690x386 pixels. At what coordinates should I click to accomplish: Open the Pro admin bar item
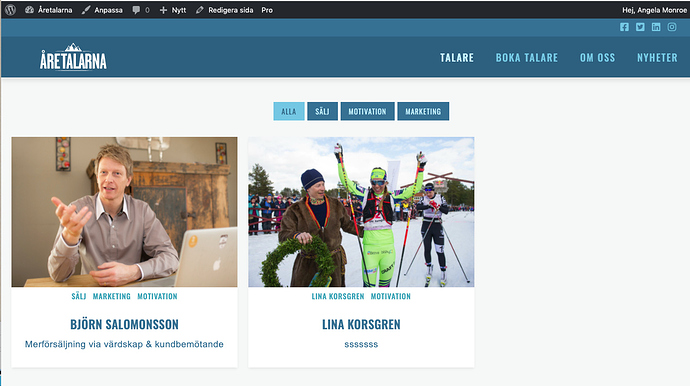point(267,10)
